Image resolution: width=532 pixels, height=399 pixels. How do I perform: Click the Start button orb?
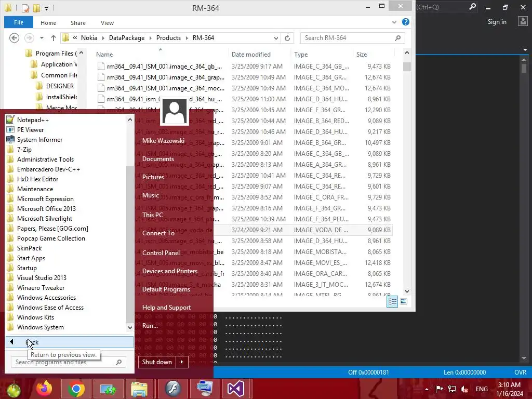14,389
